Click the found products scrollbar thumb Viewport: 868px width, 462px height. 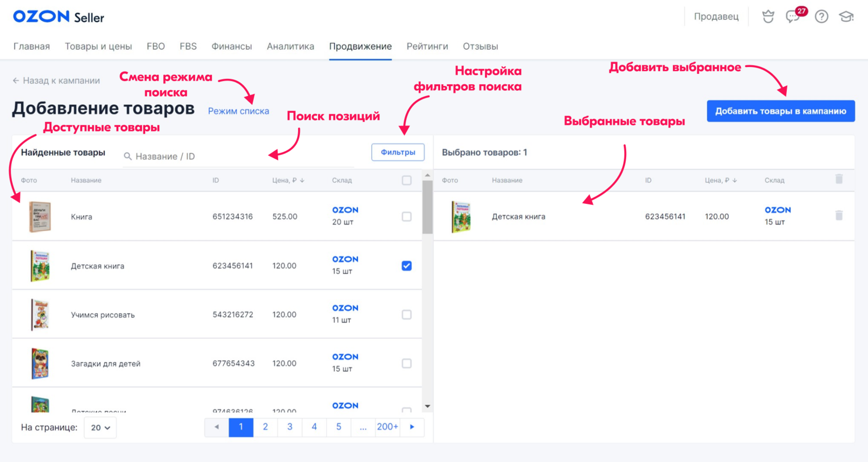pyautogui.click(x=427, y=208)
